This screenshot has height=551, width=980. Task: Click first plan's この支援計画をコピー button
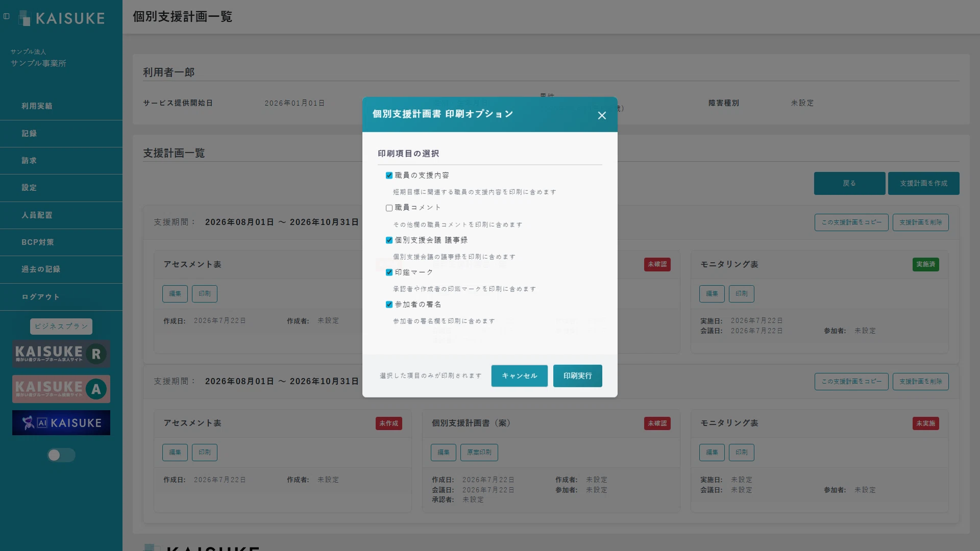tap(851, 222)
